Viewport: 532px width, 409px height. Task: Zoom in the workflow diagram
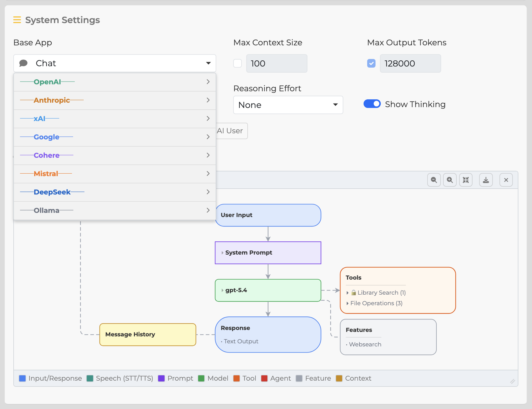(x=450, y=180)
